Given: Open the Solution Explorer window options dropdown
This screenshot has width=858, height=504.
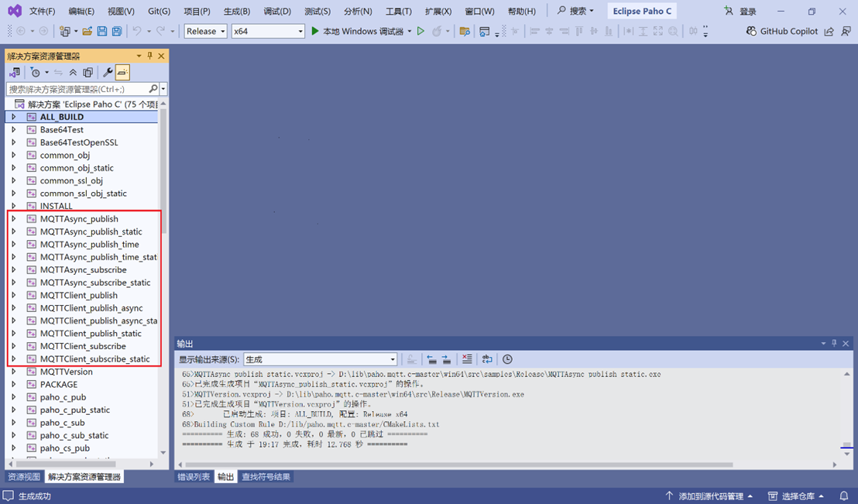Looking at the screenshot, I should pos(139,56).
